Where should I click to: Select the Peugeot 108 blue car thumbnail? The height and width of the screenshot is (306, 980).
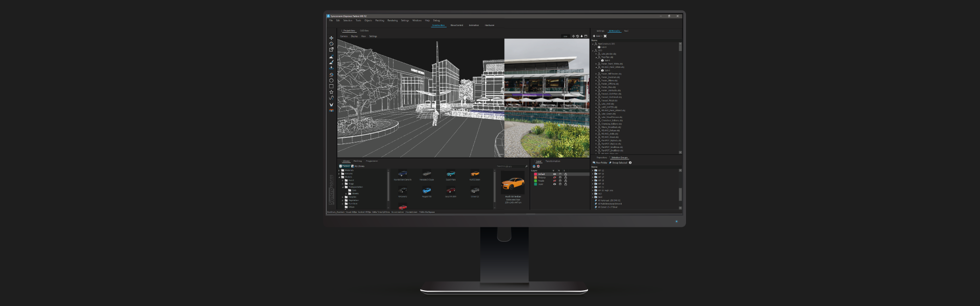[427, 191]
